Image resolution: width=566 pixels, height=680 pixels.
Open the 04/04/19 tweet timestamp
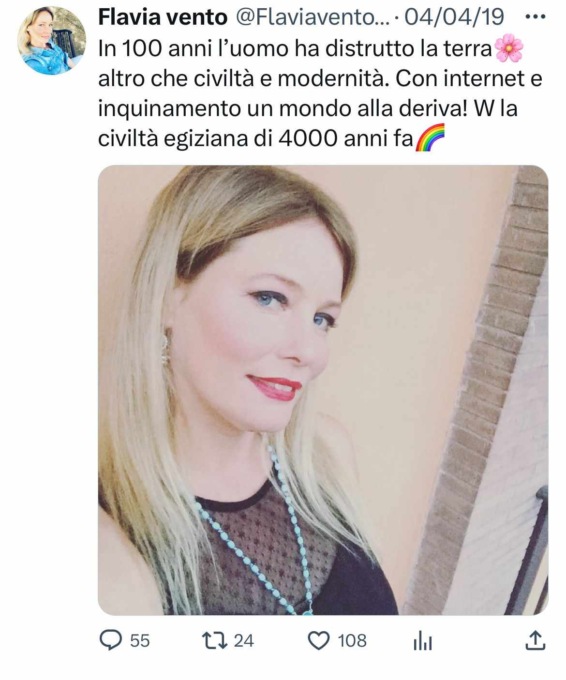pyautogui.click(x=454, y=17)
